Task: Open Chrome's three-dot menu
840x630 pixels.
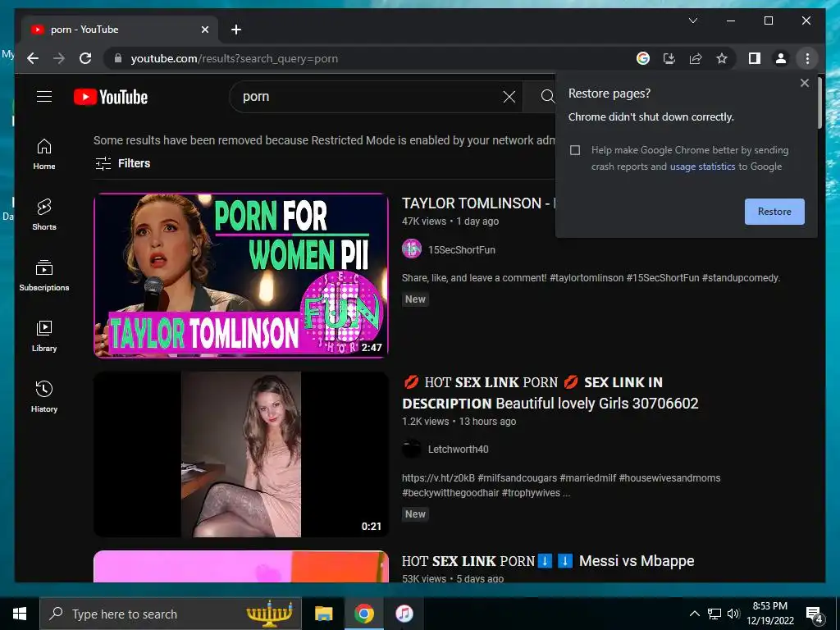Action: point(807,58)
